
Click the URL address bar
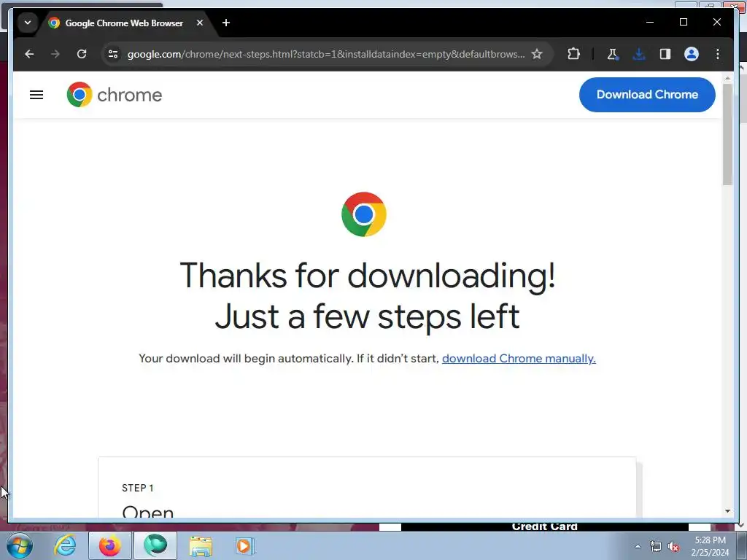point(326,54)
